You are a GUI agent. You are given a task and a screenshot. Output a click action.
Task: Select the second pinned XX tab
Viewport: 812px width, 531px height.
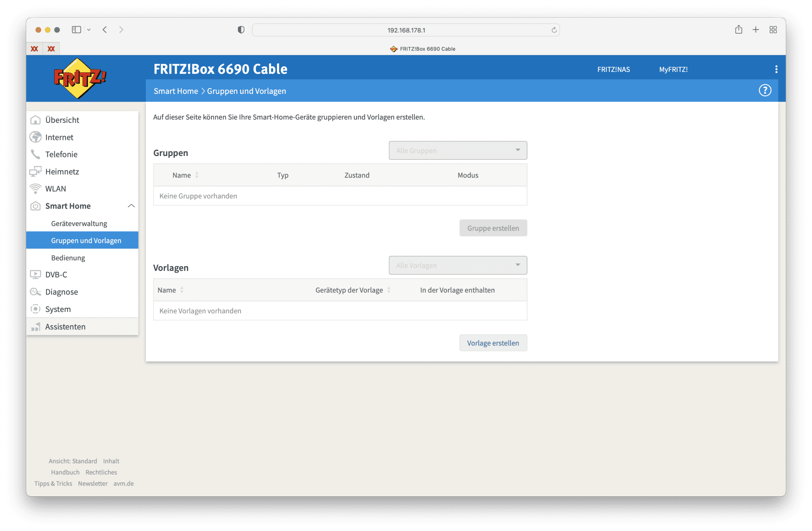point(51,49)
